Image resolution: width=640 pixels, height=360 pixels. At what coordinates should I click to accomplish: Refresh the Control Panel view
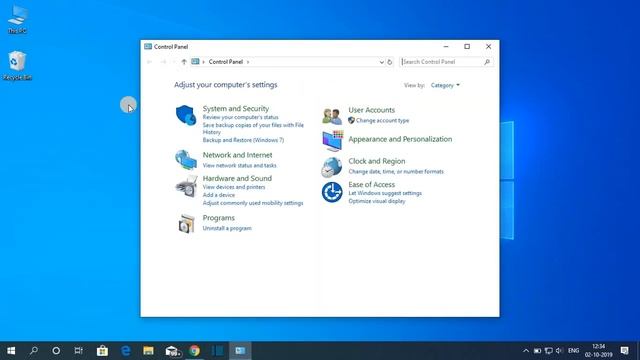[x=389, y=62]
